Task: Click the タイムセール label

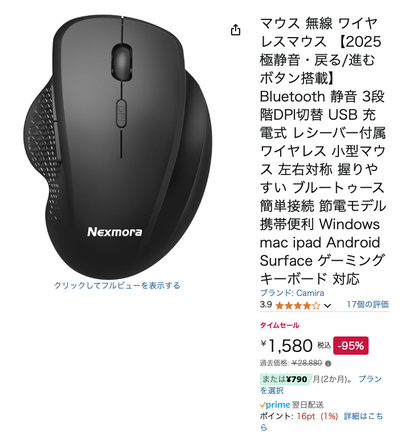Action: click(279, 325)
